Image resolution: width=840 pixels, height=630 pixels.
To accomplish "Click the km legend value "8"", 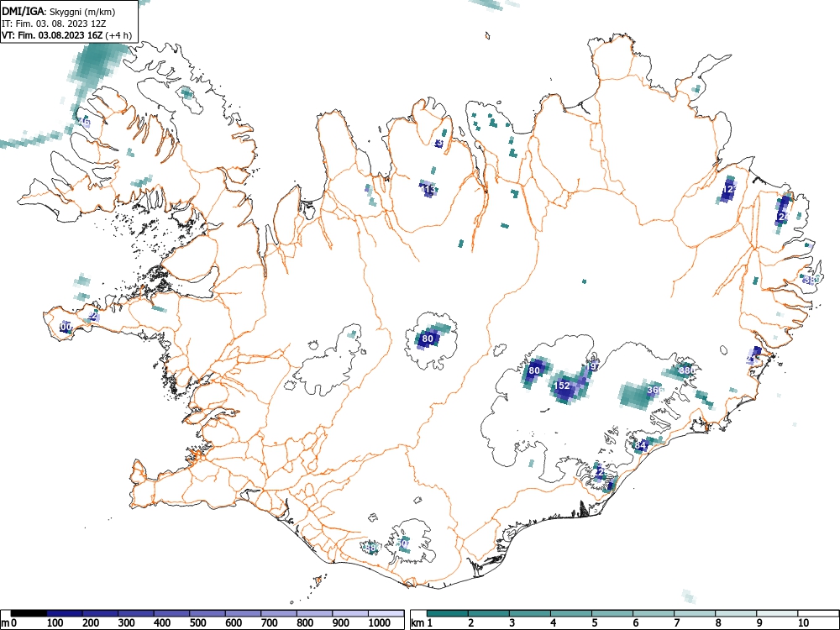I will tap(718, 623).
